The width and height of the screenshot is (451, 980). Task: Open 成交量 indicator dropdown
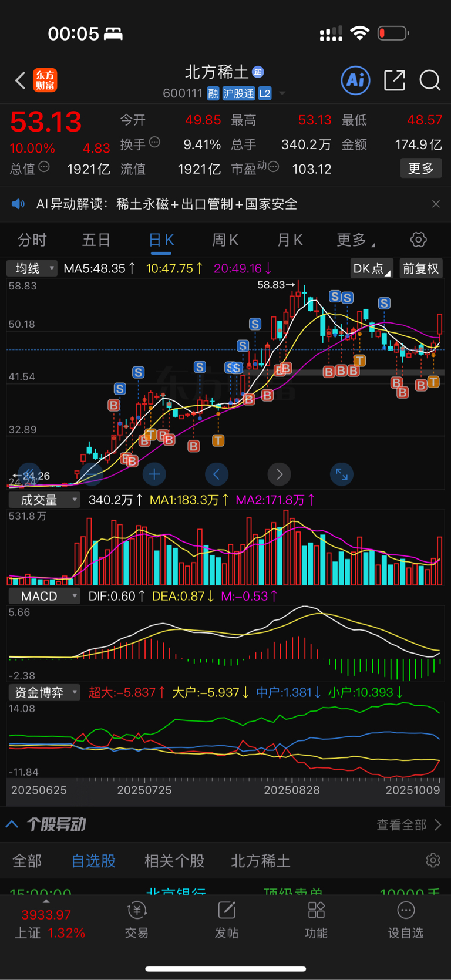[x=44, y=500]
